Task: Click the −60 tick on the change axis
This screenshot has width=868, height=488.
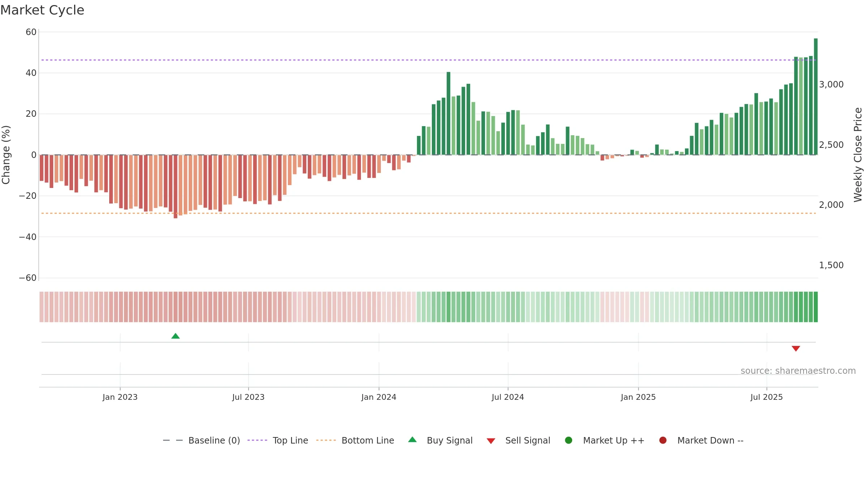Action: (28, 278)
